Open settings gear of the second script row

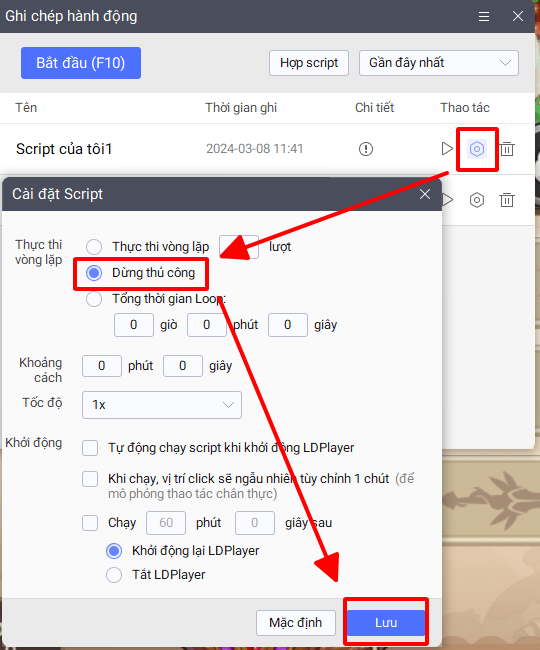pyautogui.click(x=477, y=200)
